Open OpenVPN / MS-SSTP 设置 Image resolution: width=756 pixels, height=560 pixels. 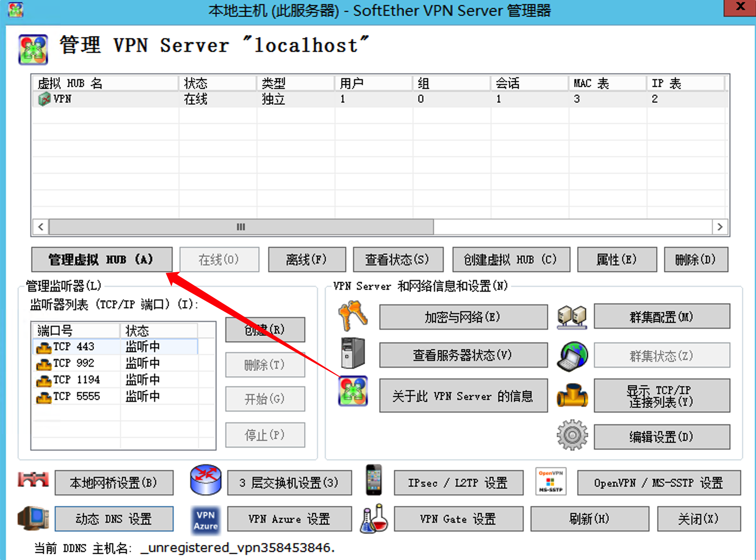point(659,483)
